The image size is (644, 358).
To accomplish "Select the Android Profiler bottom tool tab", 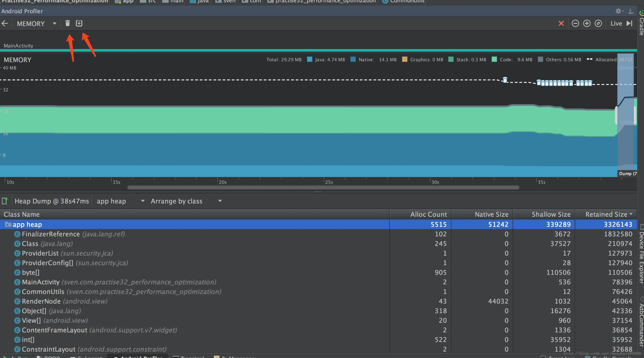I will pyautogui.click(x=138, y=356).
